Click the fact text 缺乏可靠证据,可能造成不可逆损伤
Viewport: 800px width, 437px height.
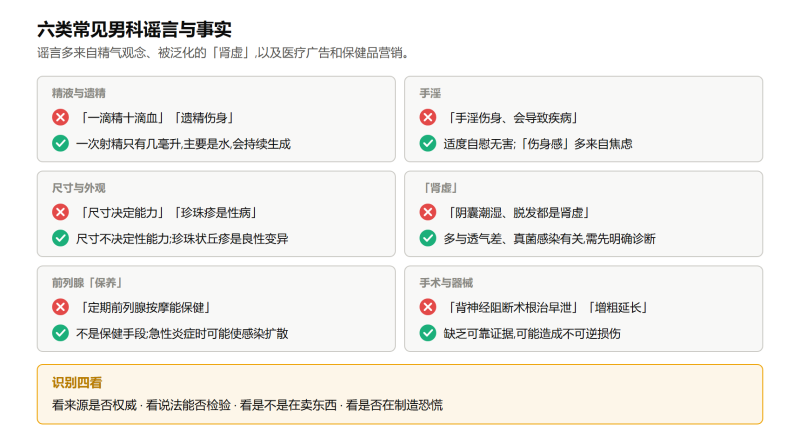pyautogui.click(x=532, y=334)
